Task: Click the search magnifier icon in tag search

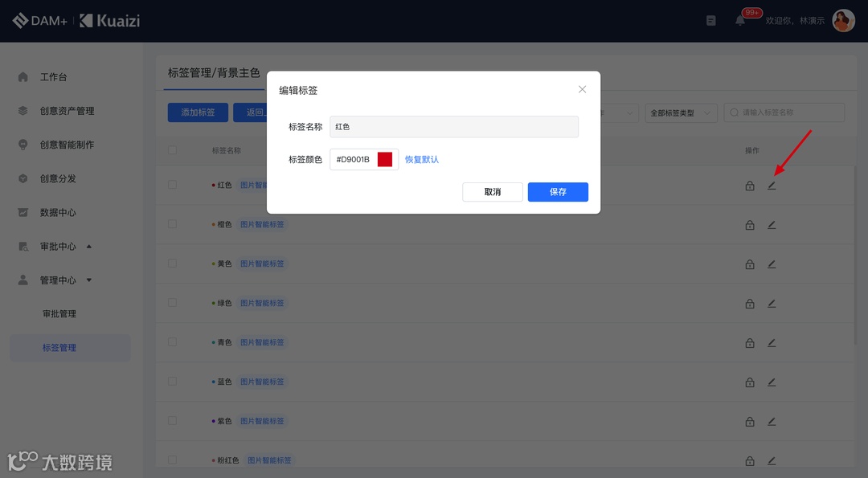Action: click(734, 112)
